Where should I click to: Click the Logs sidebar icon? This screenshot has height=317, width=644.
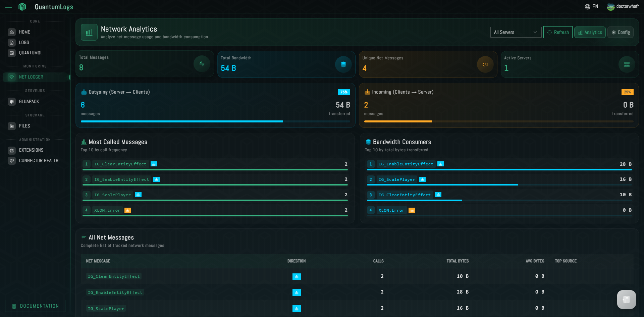[x=12, y=43]
